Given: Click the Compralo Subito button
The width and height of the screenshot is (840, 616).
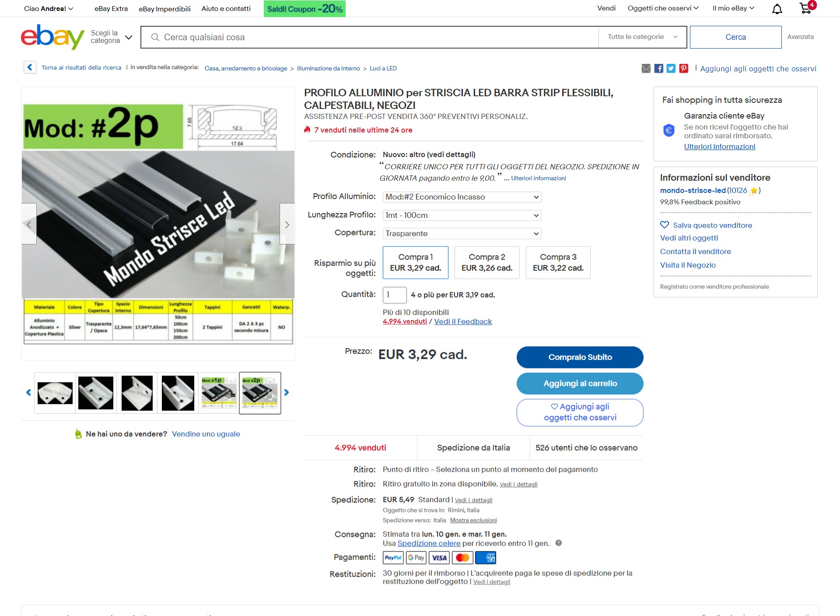Looking at the screenshot, I should 580,357.
